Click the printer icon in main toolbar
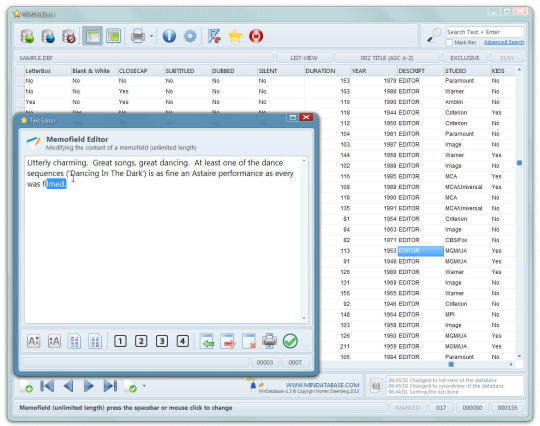Viewport: 540px width, 426px height. pos(138,36)
